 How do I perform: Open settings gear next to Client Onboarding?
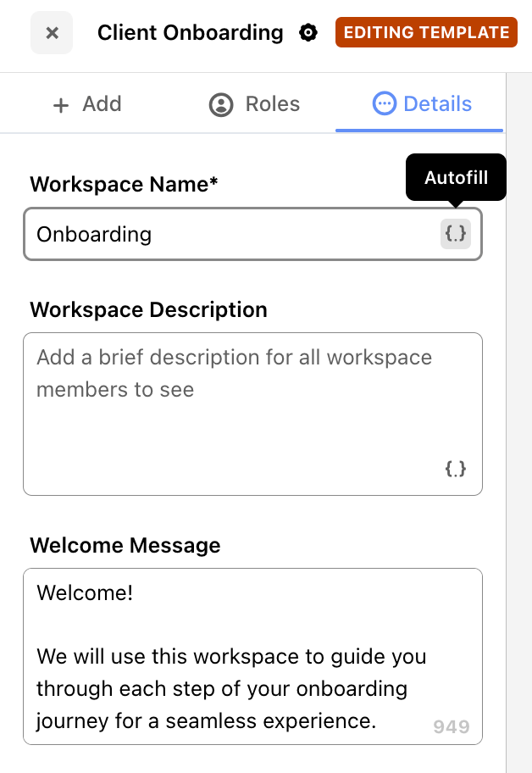pos(309,33)
